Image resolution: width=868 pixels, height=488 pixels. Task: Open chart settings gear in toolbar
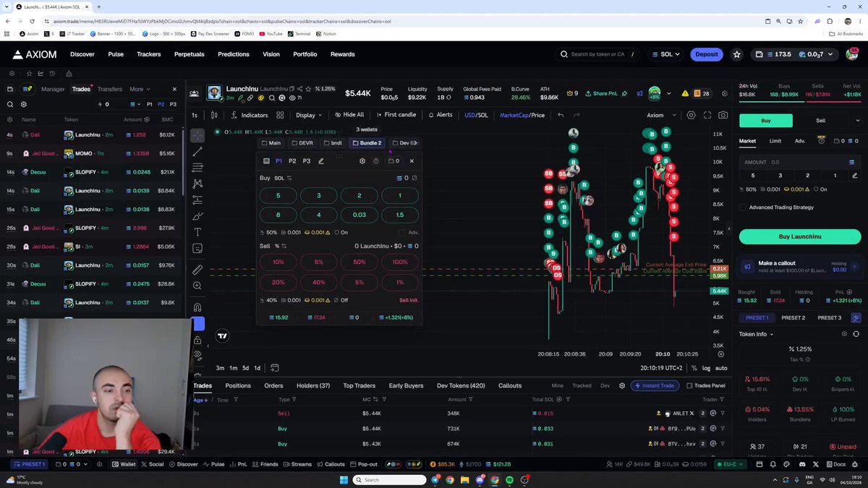pyautogui.click(x=691, y=115)
